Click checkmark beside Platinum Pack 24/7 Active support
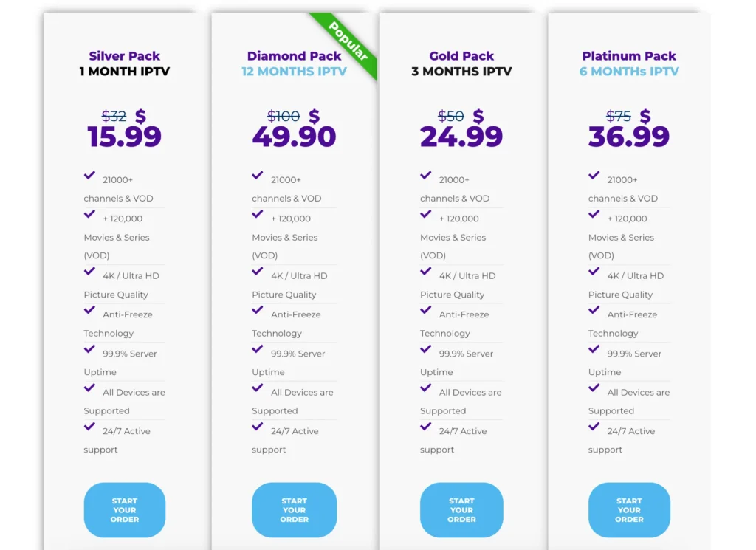Image resolution: width=756 pixels, height=550 pixels. coord(594,426)
